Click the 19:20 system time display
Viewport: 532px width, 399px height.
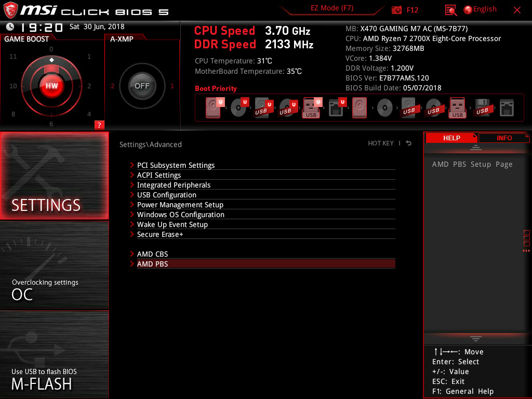42,27
